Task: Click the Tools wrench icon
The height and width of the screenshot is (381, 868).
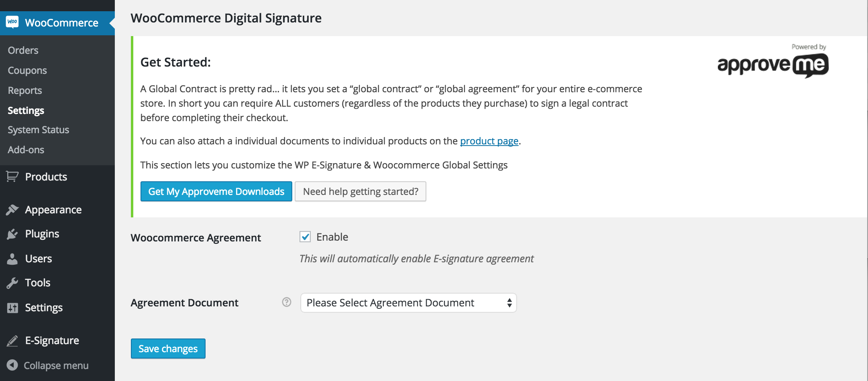Action: pos(12,283)
